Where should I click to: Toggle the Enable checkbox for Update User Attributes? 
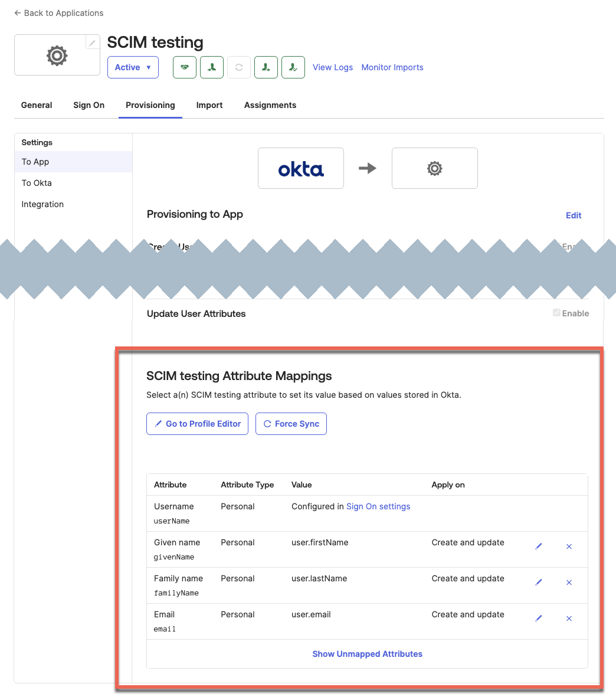click(556, 313)
